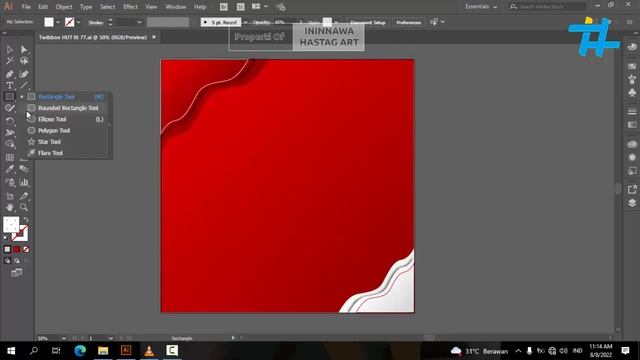Select the Column Graph tool
The height and width of the screenshot is (360, 640).
(24, 182)
